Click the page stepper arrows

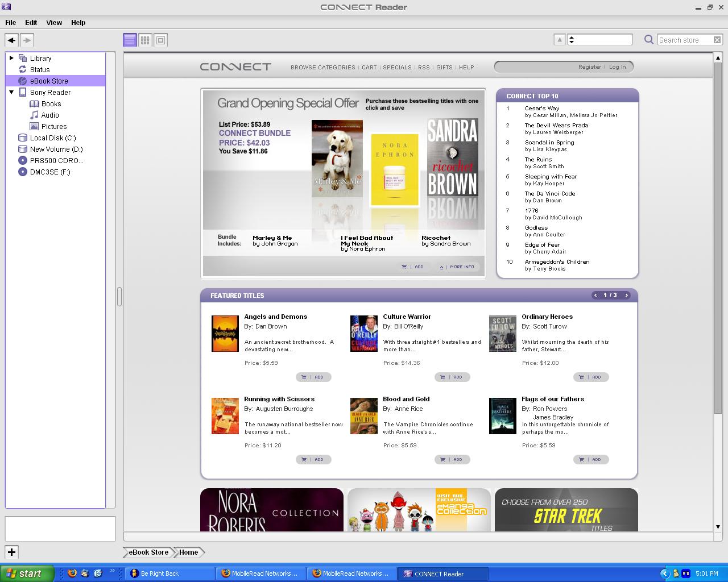[572, 40]
